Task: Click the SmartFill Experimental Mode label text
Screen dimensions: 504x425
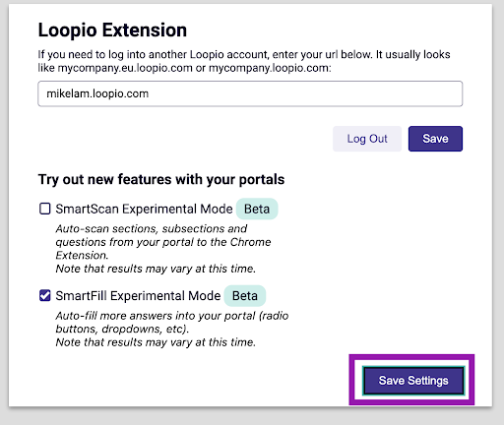Action: 138,296
